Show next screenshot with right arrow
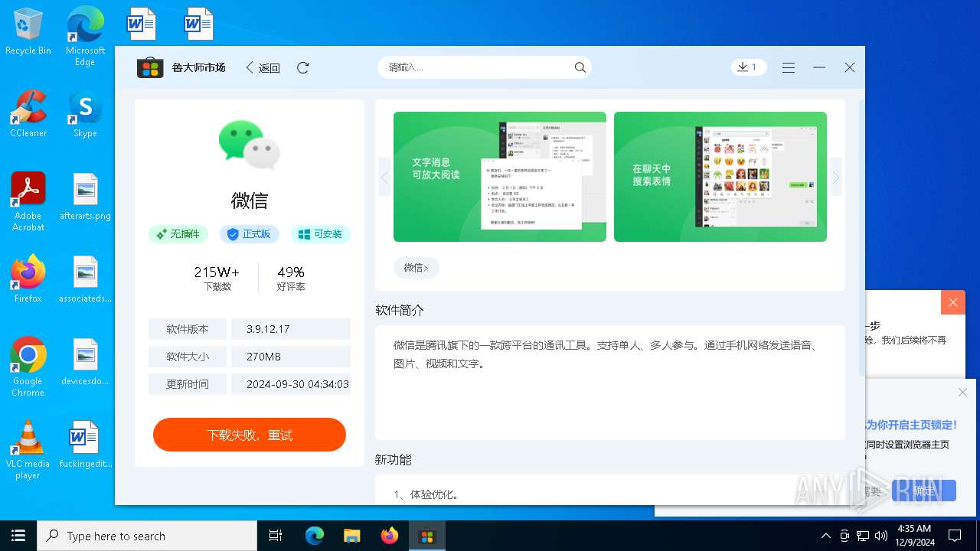This screenshot has height=551, width=980. (836, 178)
